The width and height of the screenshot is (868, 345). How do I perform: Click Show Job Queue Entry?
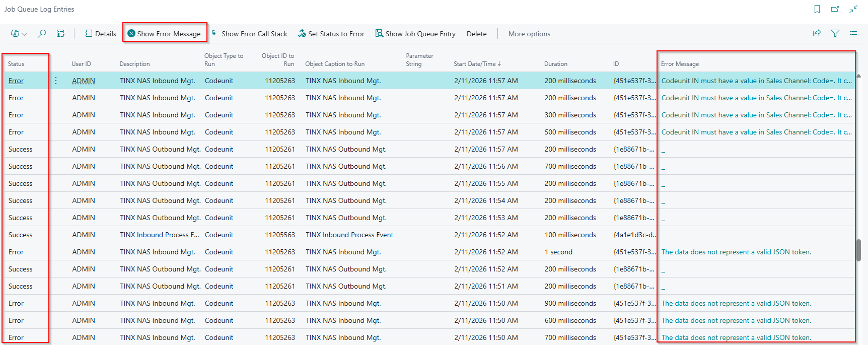coord(415,34)
